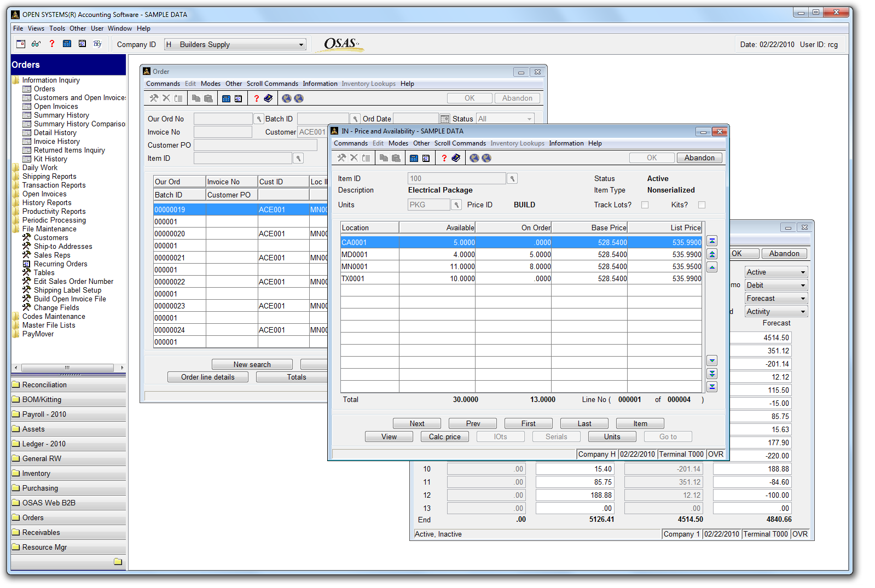This screenshot has height=588, width=875.
Task: Select the MD0001 location row
Action: (521, 254)
